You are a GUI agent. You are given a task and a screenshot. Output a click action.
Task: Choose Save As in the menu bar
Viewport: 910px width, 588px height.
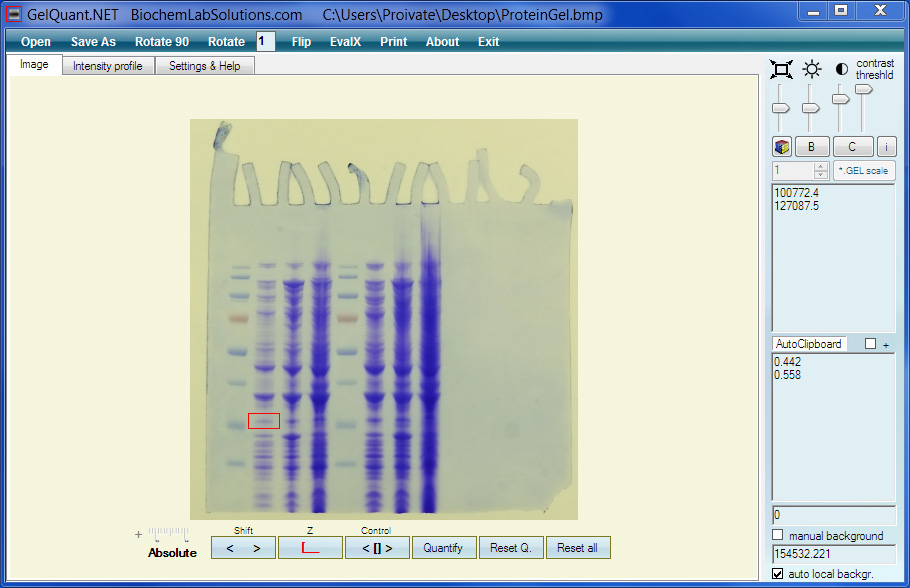(x=93, y=42)
